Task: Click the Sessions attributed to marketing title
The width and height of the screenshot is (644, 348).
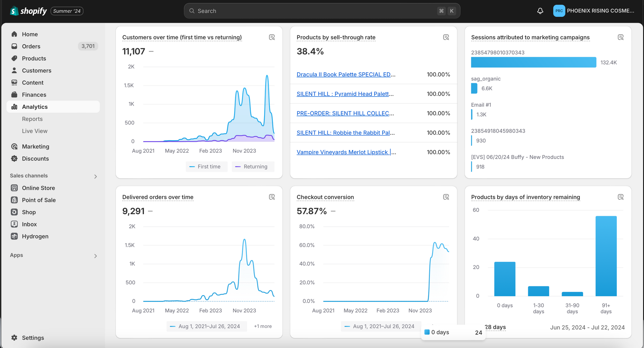Action: tap(530, 37)
